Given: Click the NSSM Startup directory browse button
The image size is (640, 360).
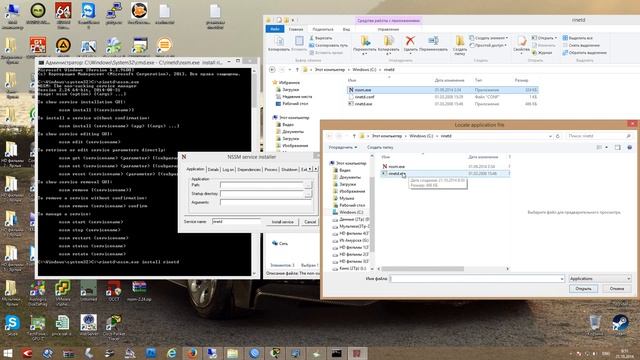Looking at the screenshot, I should coord(308,194).
